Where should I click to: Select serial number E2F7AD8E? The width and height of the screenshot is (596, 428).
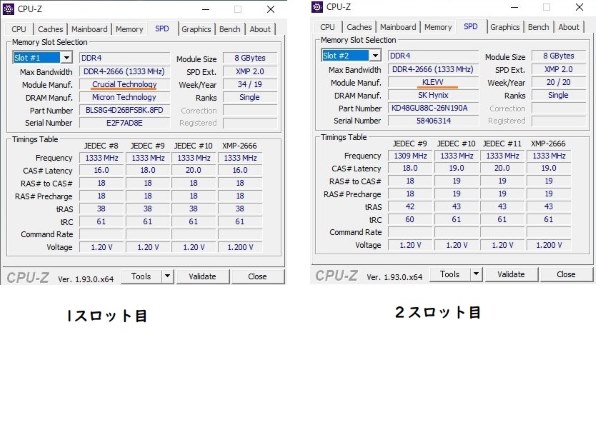point(124,123)
